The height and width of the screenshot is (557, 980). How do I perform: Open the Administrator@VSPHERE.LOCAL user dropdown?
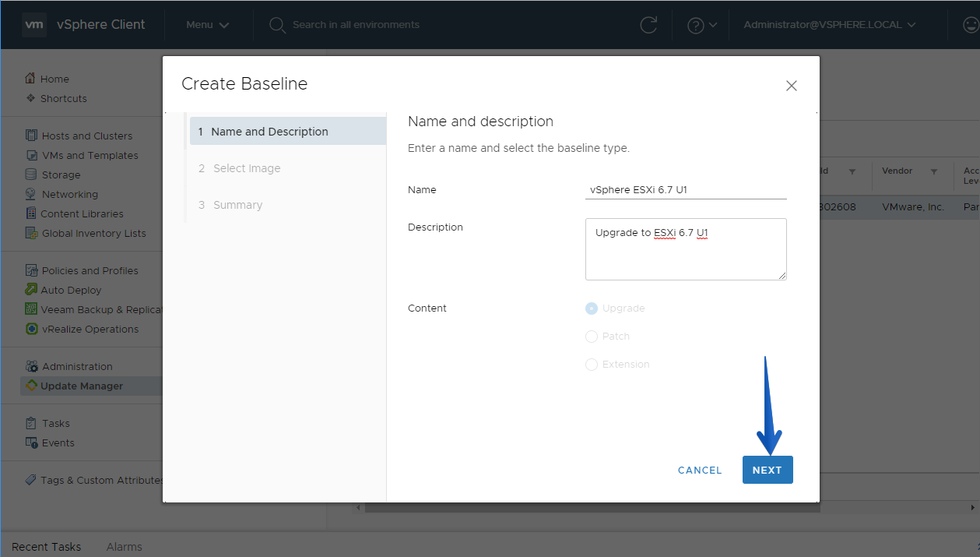[830, 25]
